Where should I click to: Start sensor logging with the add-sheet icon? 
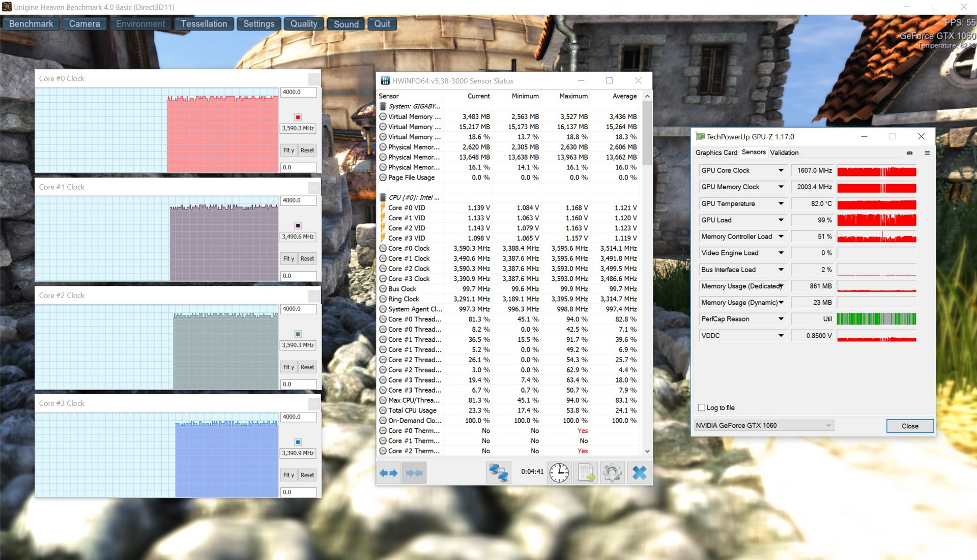point(586,473)
